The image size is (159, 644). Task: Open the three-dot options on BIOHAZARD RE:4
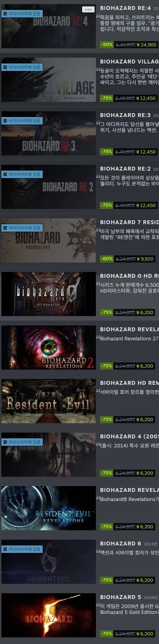[x=88, y=10]
